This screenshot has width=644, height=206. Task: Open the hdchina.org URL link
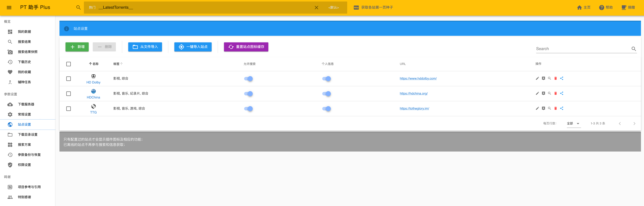pos(413,93)
